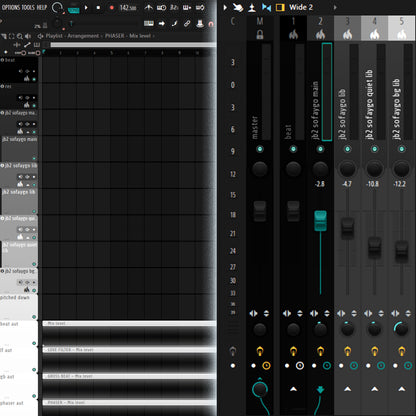Start playback with the play button

point(86,7)
